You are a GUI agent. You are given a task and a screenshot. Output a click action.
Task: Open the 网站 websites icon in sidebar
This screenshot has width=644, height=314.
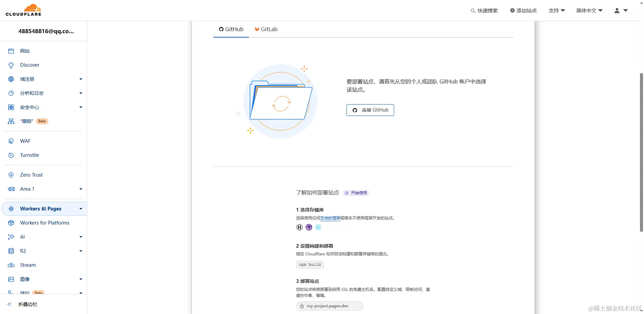(11, 51)
